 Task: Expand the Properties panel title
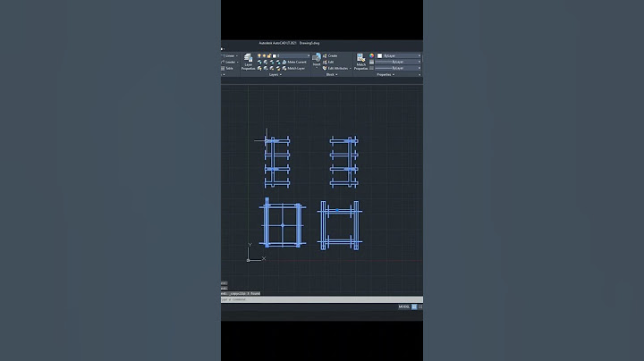tap(386, 75)
